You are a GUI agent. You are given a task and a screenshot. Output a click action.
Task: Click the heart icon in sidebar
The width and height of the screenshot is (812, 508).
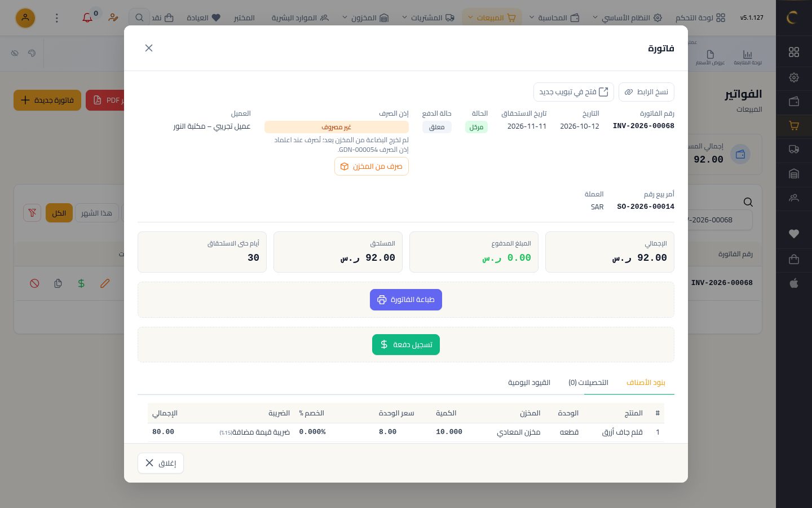point(794,234)
